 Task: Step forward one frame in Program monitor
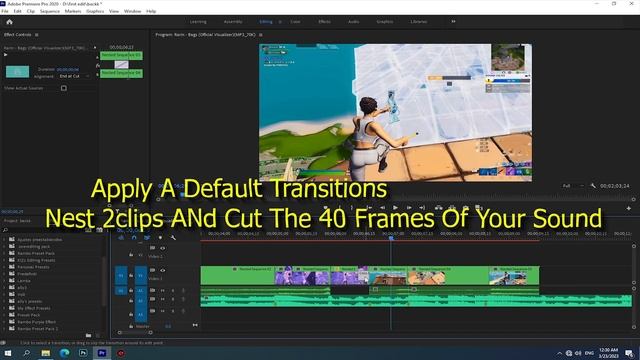tap(409, 208)
